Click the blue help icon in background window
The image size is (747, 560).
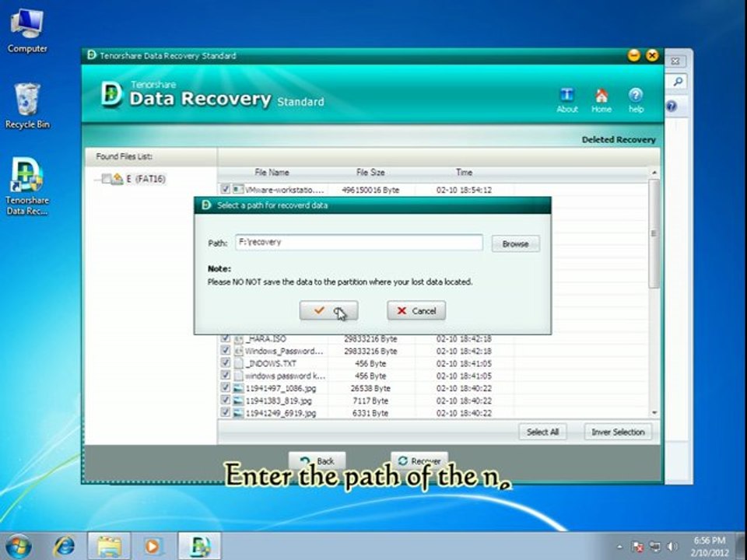[672, 107]
